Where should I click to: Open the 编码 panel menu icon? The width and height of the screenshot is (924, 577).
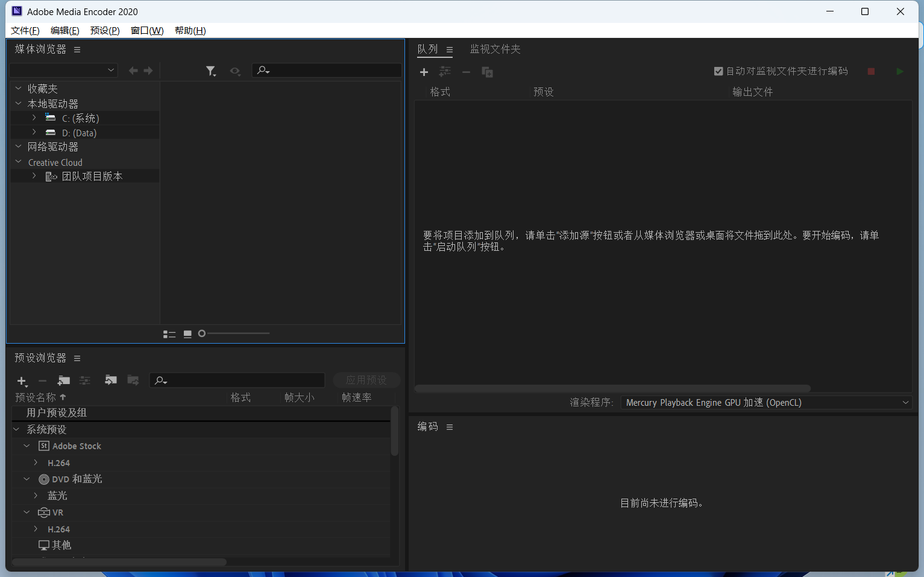click(450, 427)
